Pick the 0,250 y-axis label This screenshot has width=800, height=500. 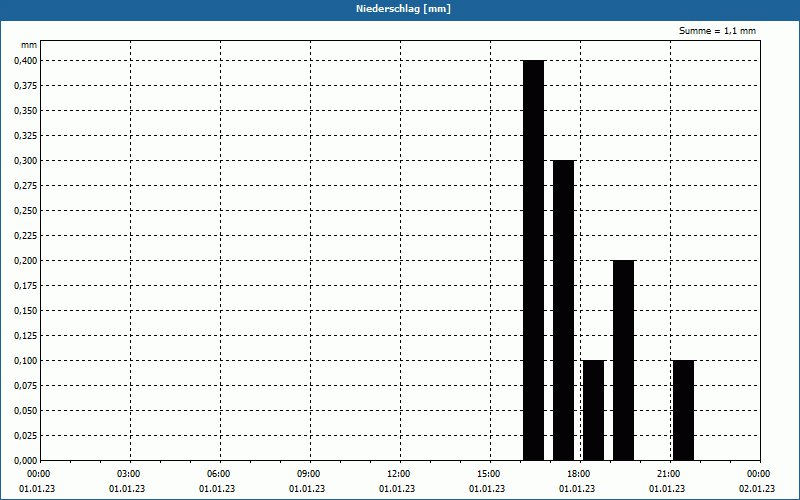26,211
